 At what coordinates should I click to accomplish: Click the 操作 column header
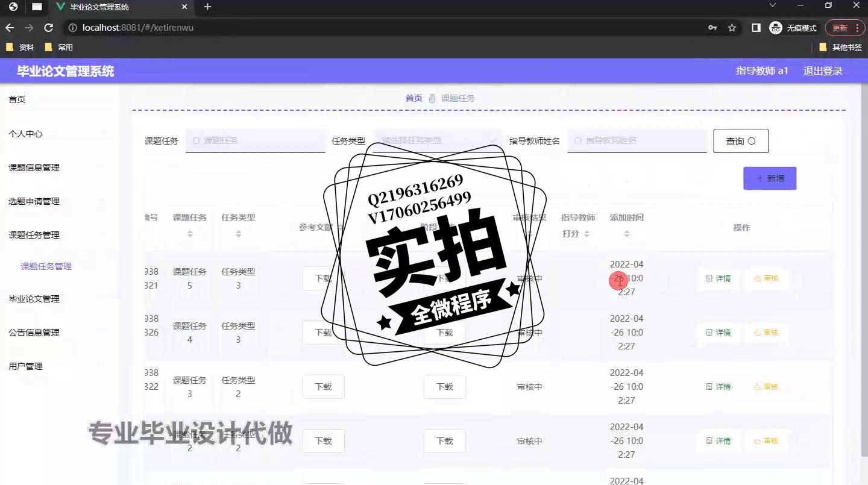741,228
